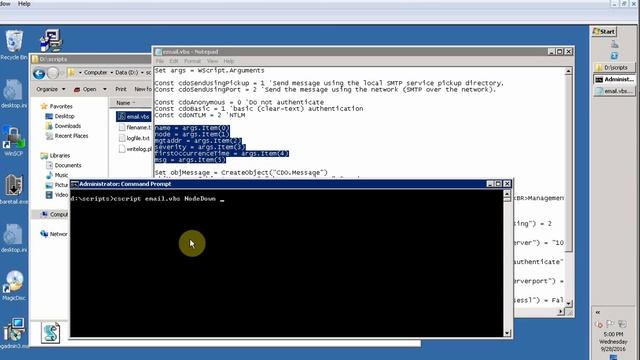Open the Help menu in outer window
Viewport: 640px width, 360px height.
click(x=24, y=4)
